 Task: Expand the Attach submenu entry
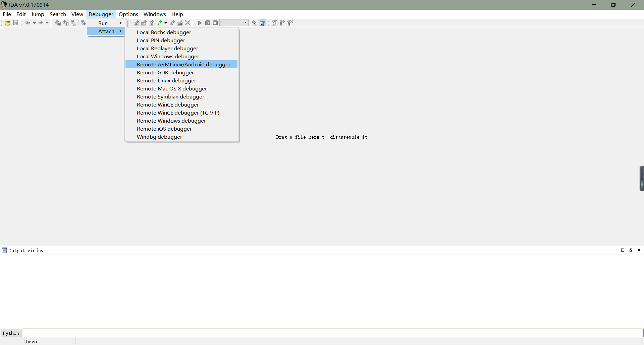106,31
